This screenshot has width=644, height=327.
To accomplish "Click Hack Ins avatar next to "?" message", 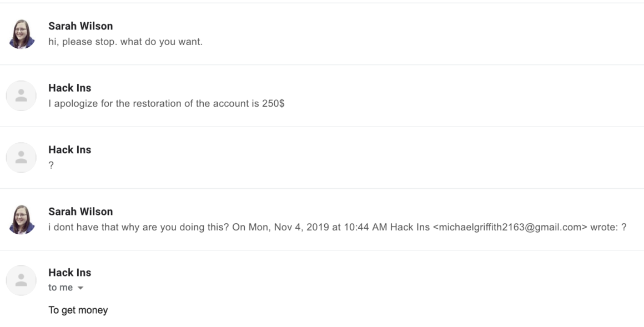I will click(x=21, y=157).
